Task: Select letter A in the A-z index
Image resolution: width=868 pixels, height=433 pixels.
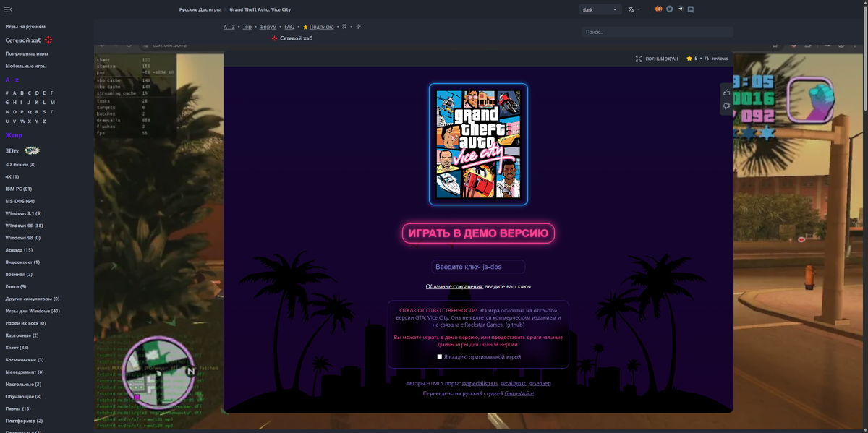Action: click(x=14, y=93)
